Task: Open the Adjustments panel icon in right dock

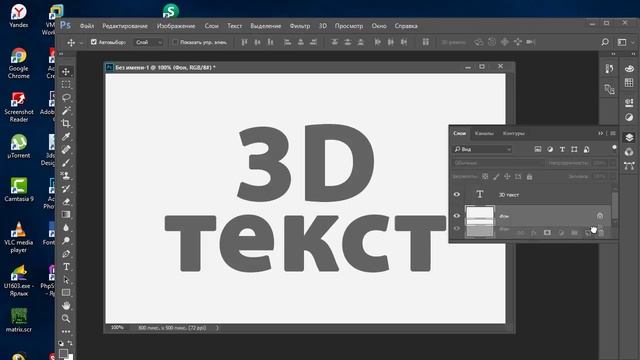Action: pyautogui.click(x=629, y=117)
